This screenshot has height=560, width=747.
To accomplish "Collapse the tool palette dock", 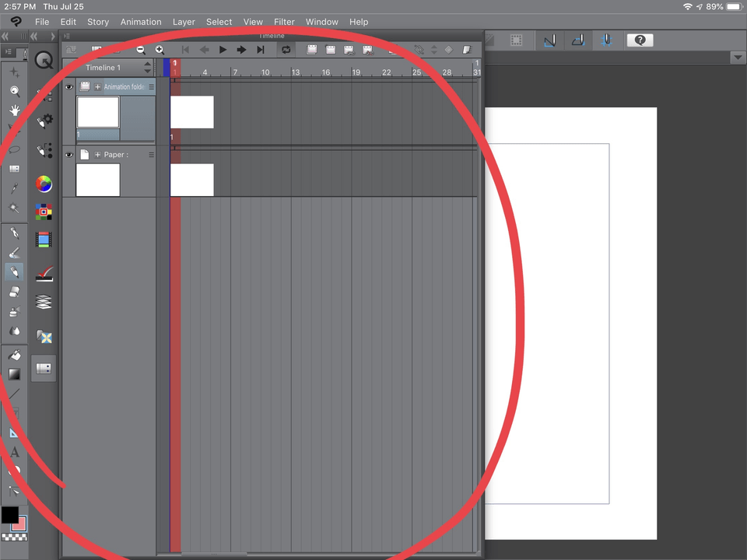I will coord(5,37).
